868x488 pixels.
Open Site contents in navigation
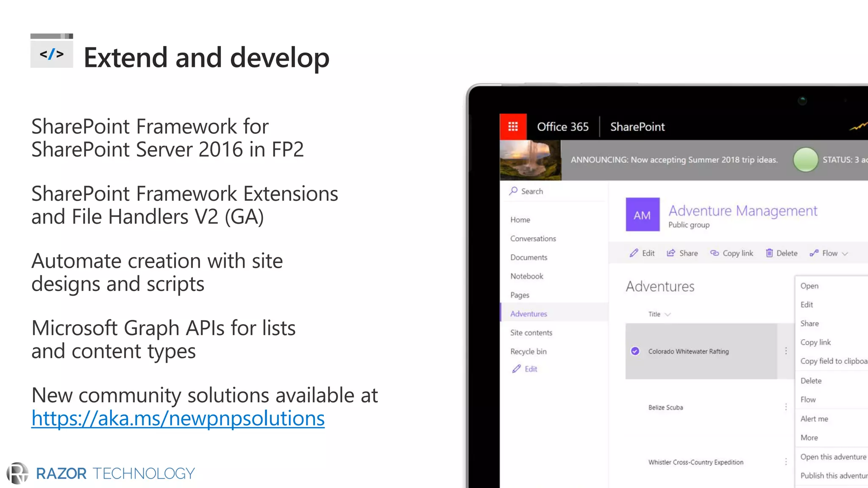coord(531,333)
